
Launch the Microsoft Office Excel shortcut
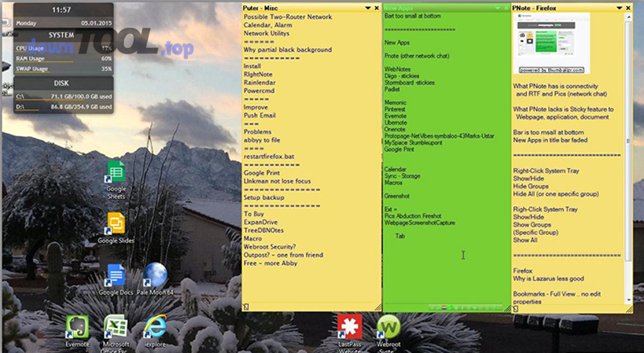116,327
